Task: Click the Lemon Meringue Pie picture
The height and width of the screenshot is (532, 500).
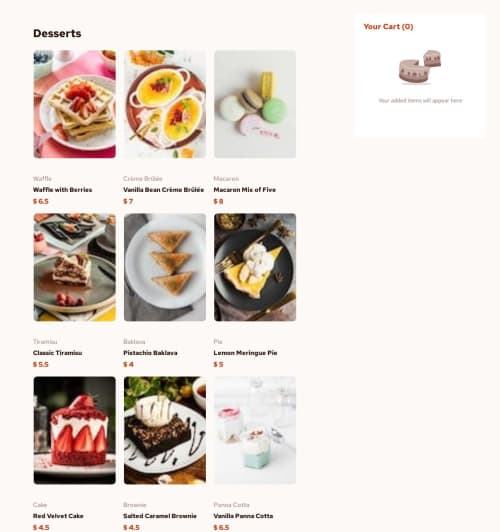Action: coord(255,267)
